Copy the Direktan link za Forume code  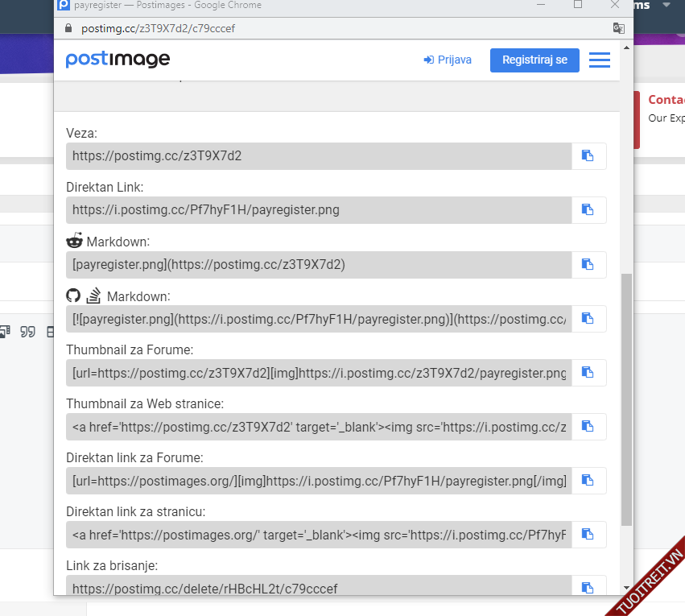588,481
